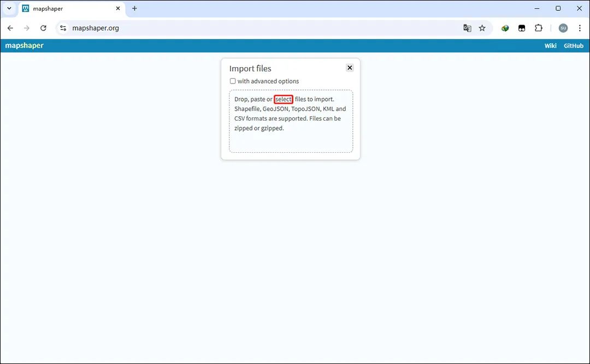
Task: Open the Chrome profile avatar
Action: (x=563, y=28)
